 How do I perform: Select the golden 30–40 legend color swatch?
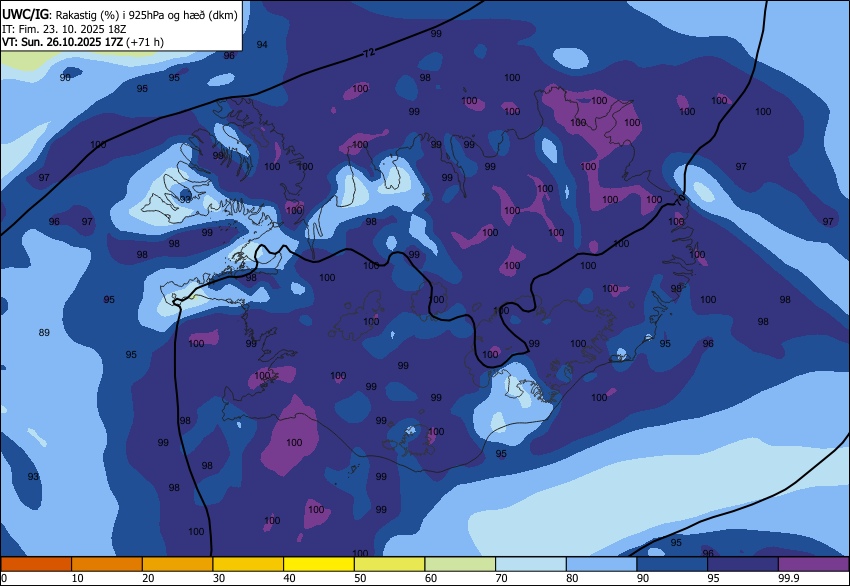coord(248,564)
